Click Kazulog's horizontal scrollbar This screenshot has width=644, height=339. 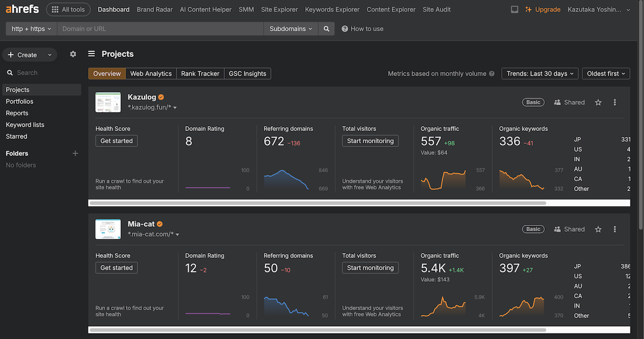[318, 203]
